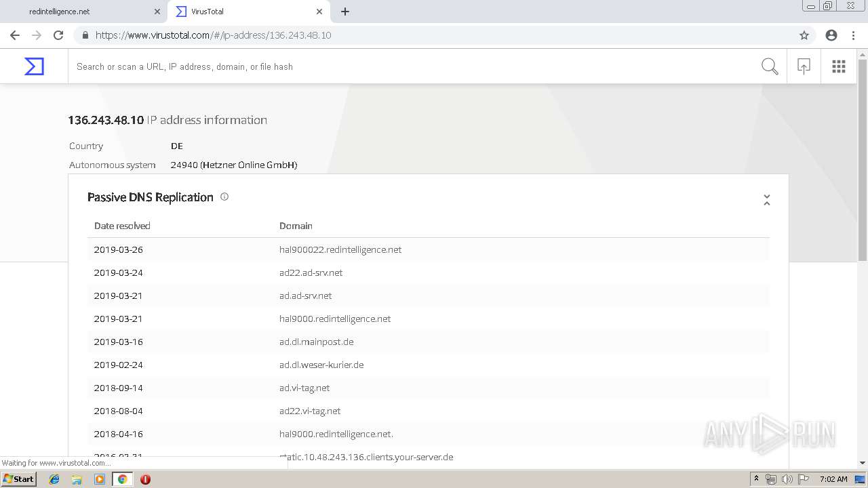The width and height of the screenshot is (868, 488).
Task: Click the Chrome taskbar icon
Action: pyautogui.click(x=122, y=479)
